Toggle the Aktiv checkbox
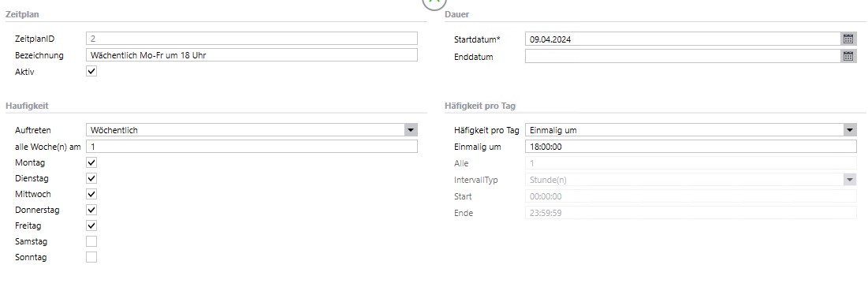 (x=91, y=71)
